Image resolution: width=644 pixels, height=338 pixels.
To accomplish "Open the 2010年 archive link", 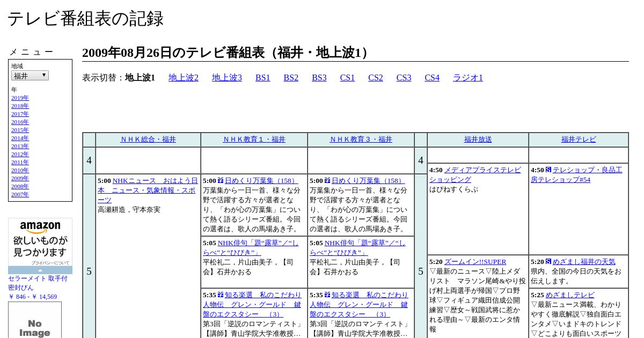I will click(20, 170).
